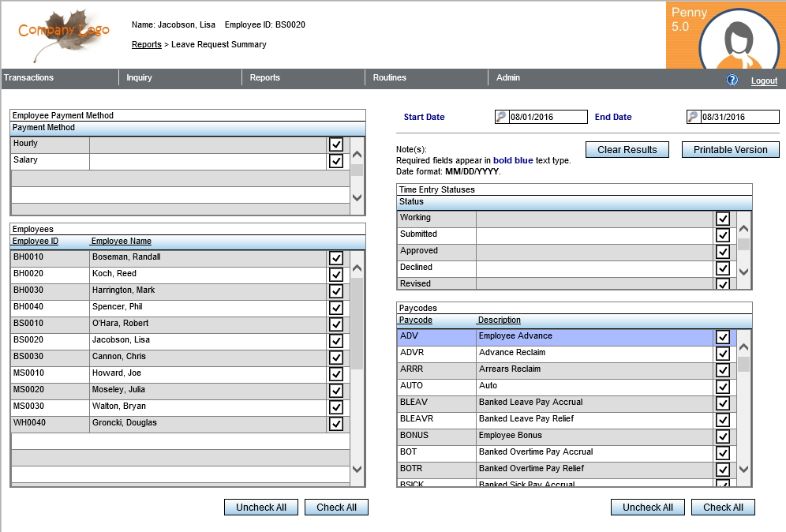Open the Admin menu
The height and width of the screenshot is (532, 786).
(508, 77)
